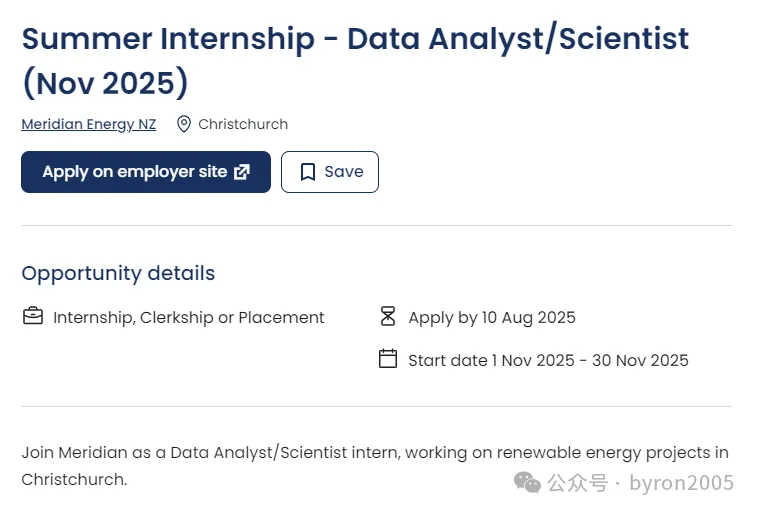This screenshot has width=758, height=513.
Task: Save this internship listing
Action: (329, 172)
